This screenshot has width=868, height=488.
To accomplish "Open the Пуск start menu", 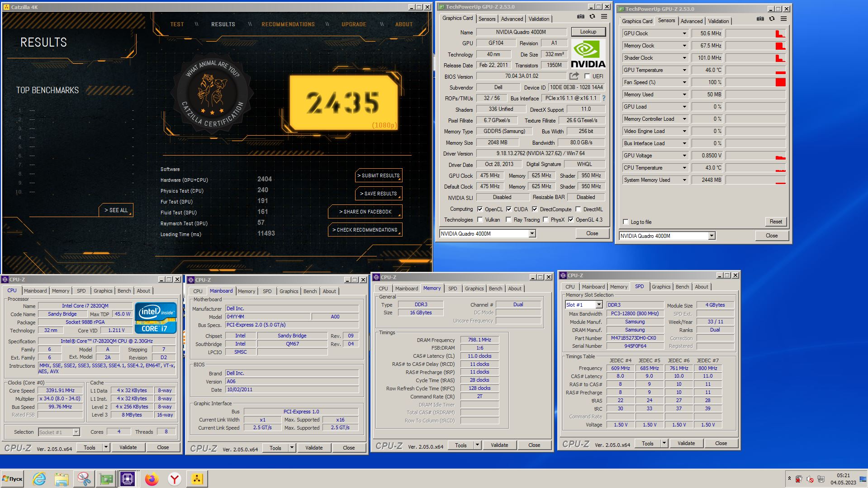I will pyautogui.click(x=13, y=479).
